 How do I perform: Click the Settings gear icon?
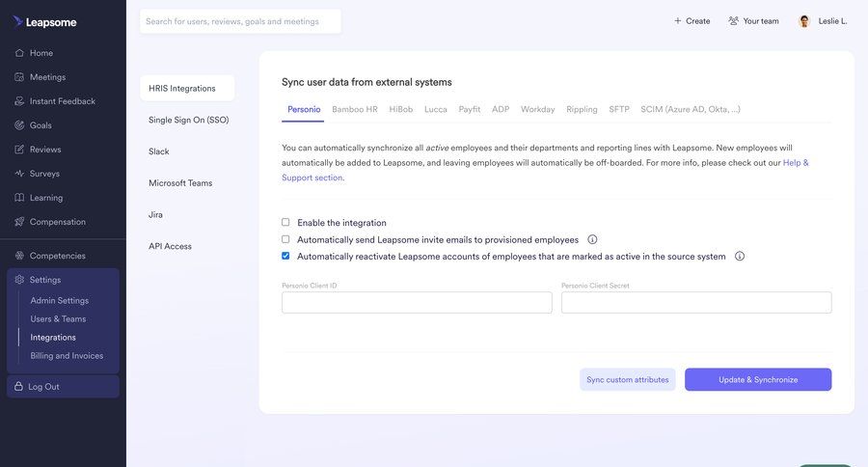(19, 280)
